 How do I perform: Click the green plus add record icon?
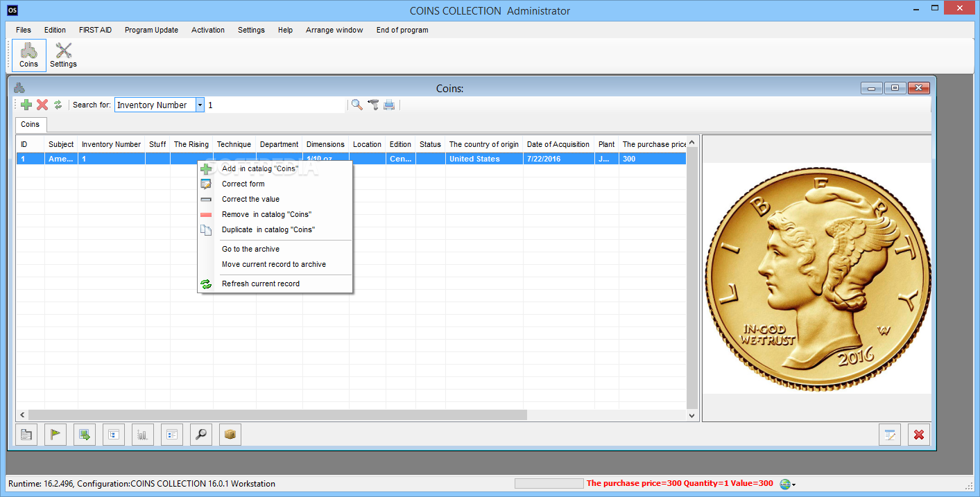(26, 105)
